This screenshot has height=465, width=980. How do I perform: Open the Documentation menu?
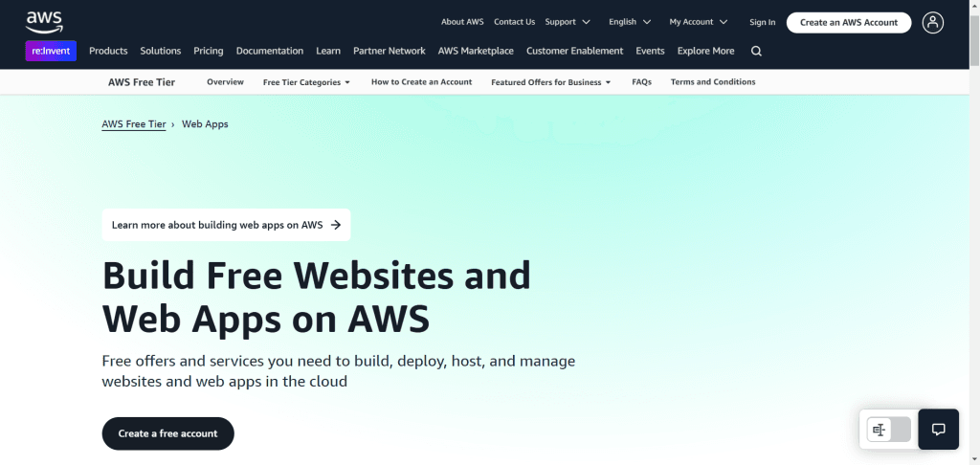click(x=269, y=52)
